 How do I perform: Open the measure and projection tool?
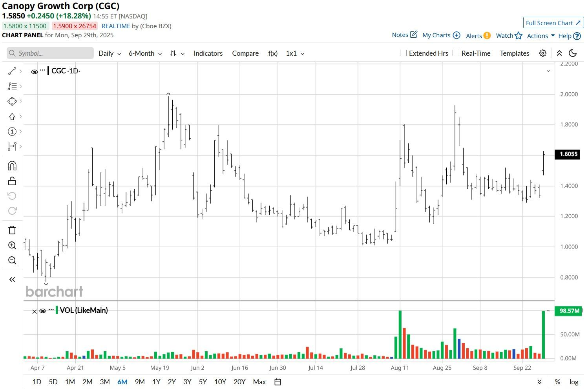(x=12, y=146)
